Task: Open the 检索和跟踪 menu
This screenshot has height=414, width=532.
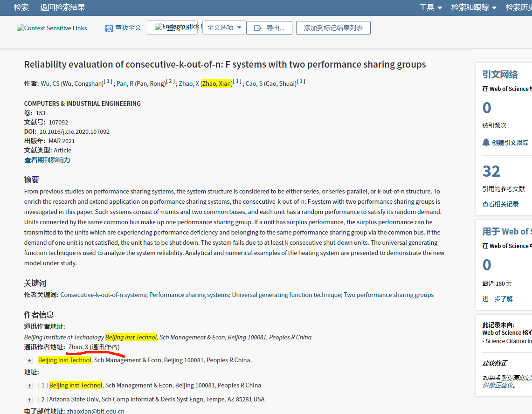Action: 474,7
